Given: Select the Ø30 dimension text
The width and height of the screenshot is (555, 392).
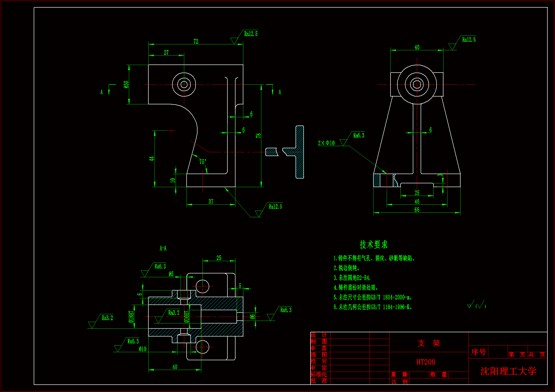Looking at the screenshot, I should pos(126,84).
